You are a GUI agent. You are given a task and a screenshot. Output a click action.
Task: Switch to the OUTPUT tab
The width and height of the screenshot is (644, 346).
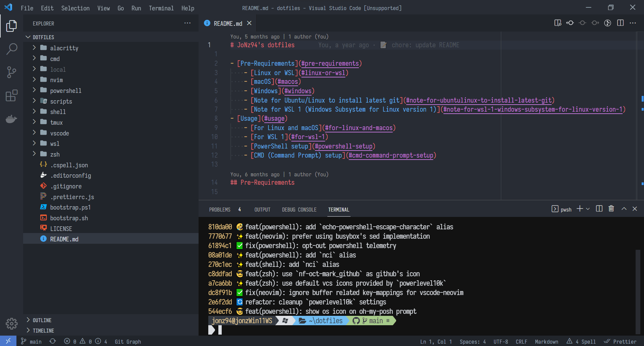pyautogui.click(x=262, y=210)
